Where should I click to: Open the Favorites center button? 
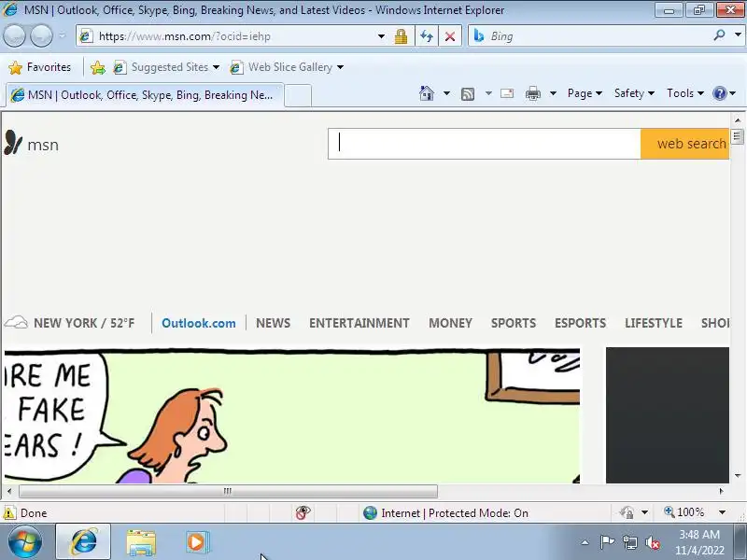point(40,67)
